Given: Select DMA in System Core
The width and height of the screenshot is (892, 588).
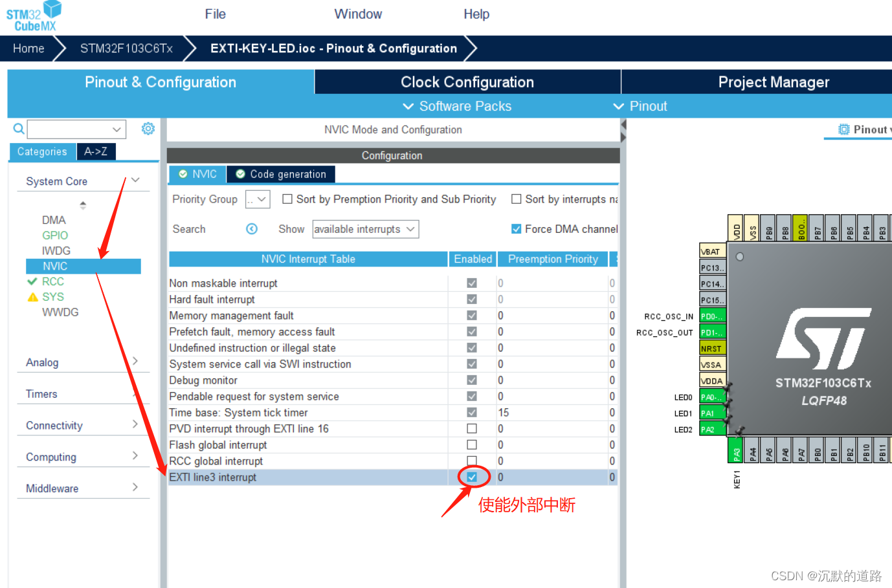Looking at the screenshot, I should click(54, 220).
